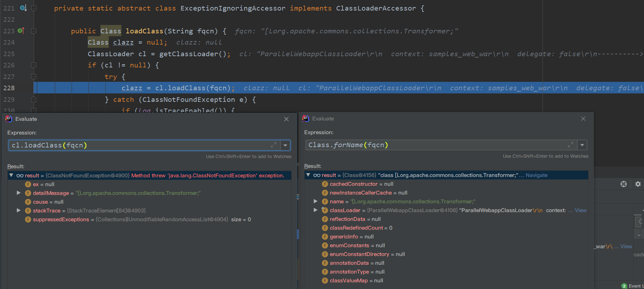Viewport: 644px width, 289px height.
Task: Close the right Evaluate dialog
Action: (x=583, y=119)
